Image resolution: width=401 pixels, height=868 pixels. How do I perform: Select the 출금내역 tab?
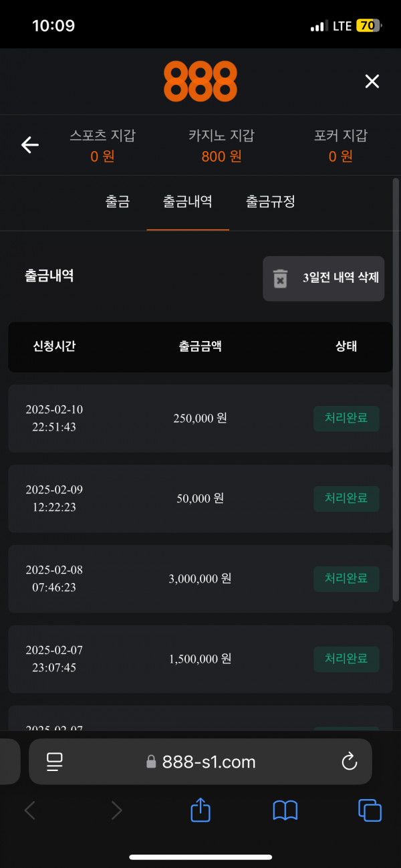[x=188, y=201]
